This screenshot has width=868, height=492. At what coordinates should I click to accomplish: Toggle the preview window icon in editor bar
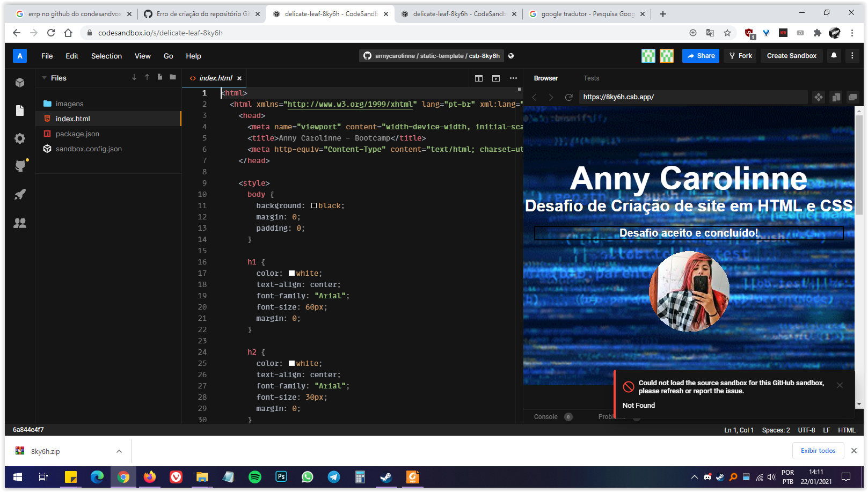click(496, 78)
